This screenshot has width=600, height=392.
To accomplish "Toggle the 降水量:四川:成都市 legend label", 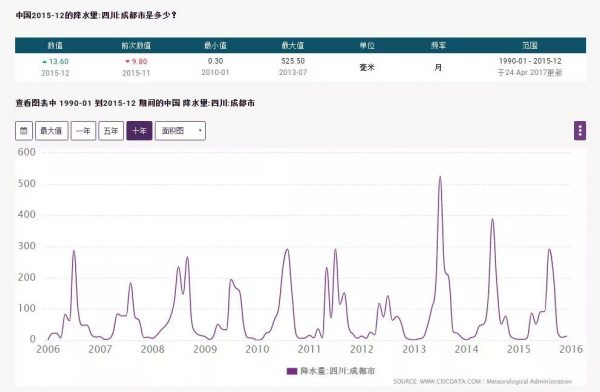I will 338,371.
